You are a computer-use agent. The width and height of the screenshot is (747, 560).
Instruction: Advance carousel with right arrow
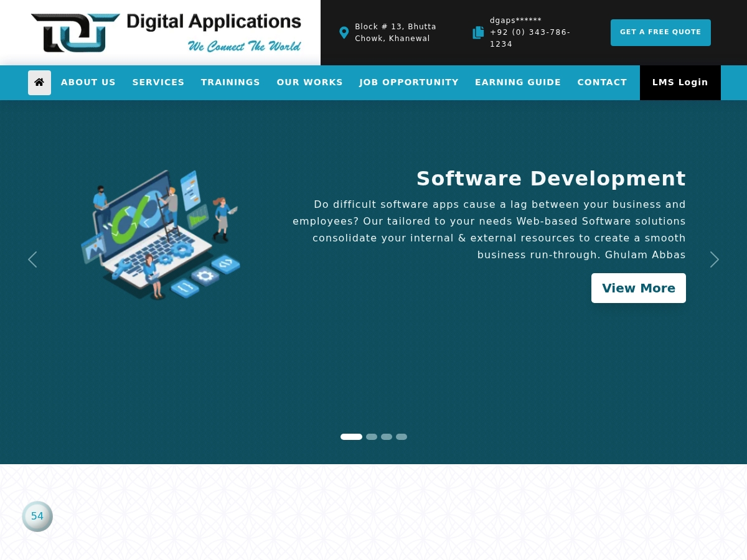pyautogui.click(x=715, y=259)
